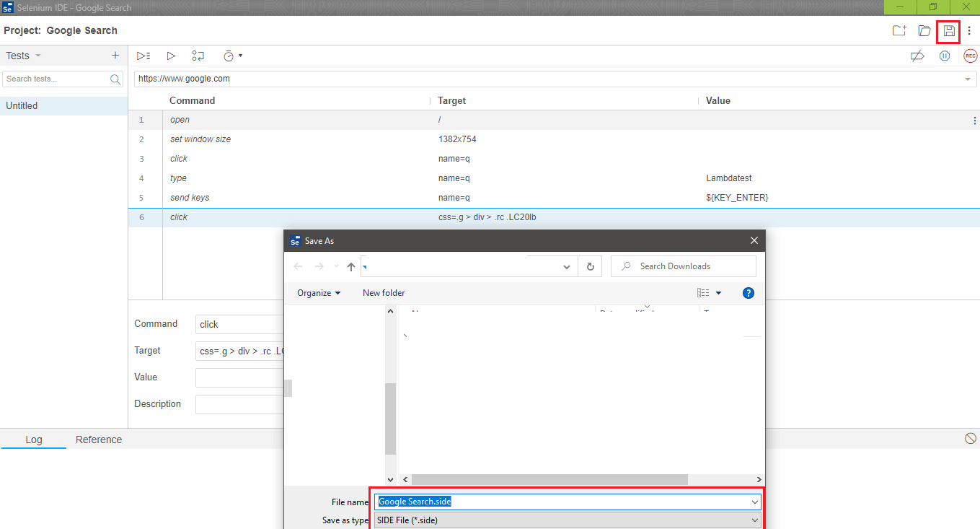Screen dimensions: 980x529
Task: Save the project using the save icon
Action: (x=948, y=31)
